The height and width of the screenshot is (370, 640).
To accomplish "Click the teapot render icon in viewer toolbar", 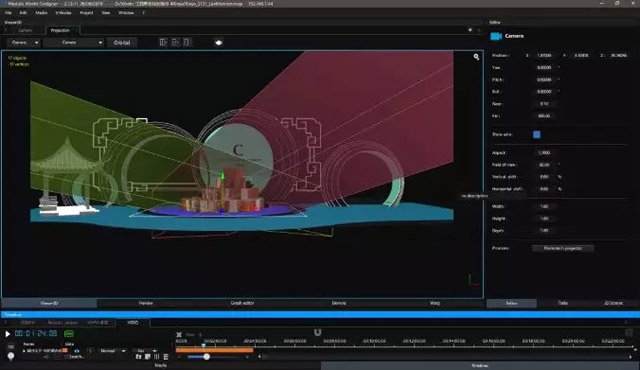I will click(x=219, y=42).
